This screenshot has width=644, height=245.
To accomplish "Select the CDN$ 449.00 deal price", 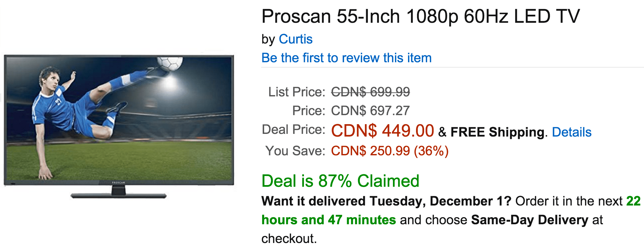I will (382, 131).
